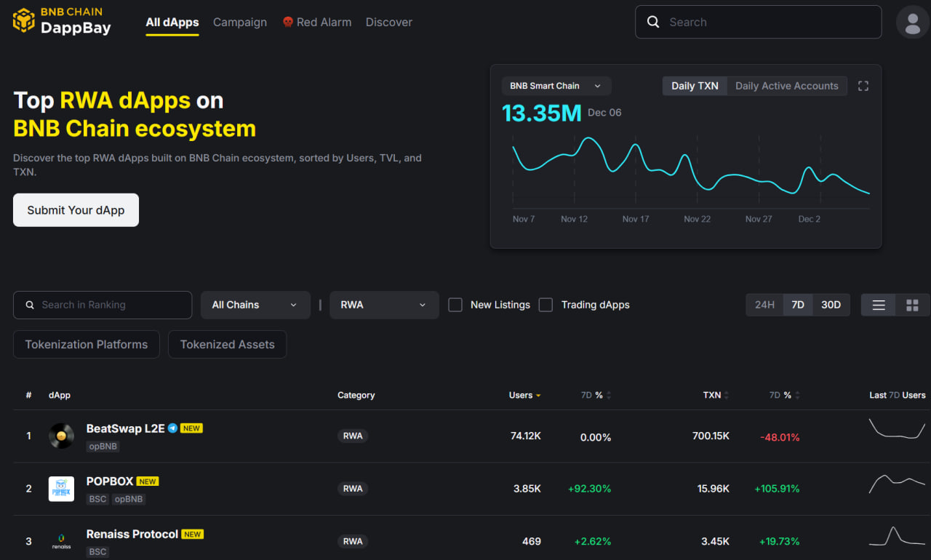Image resolution: width=931 pixels, height=560 pixels.
Task: Open the All Chains dropdown
Action: (255, 305)
